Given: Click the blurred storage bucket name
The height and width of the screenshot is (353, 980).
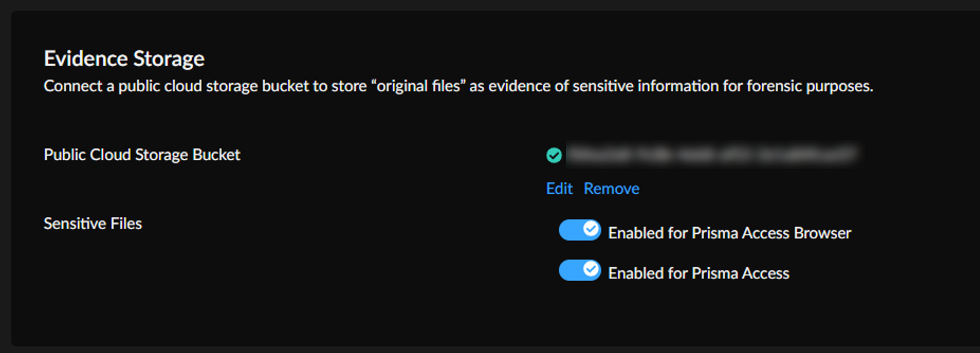Looking at the screenshot, I should pyautogui.click(x=711, y=155).
